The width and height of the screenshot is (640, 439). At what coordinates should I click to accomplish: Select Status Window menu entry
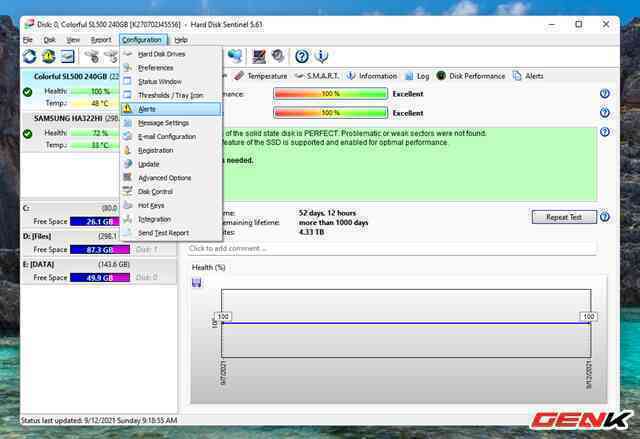coord(171,82)
